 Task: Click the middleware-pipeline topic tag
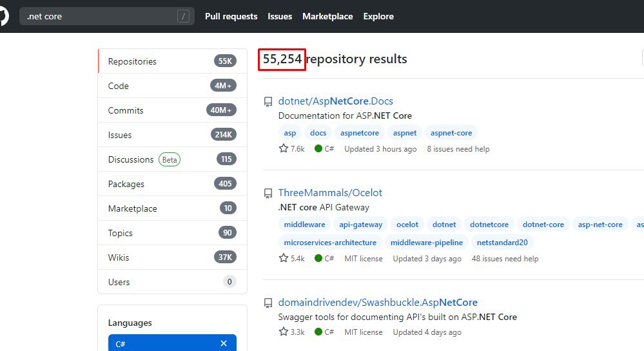[426, 242]
